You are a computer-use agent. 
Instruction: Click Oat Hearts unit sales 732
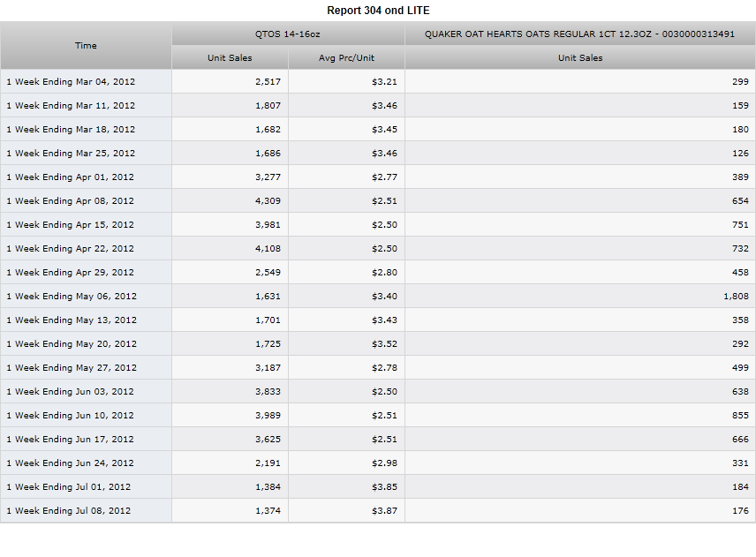(x=741, y=249)
